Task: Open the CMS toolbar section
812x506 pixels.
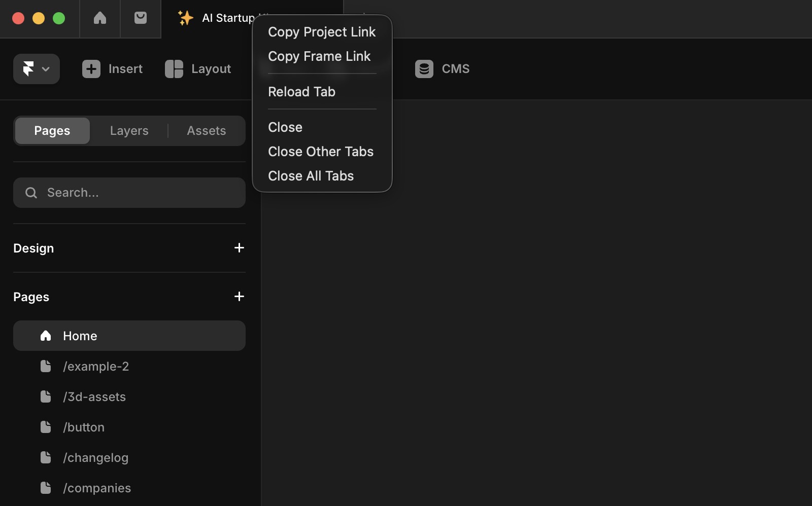Action: 442,69
